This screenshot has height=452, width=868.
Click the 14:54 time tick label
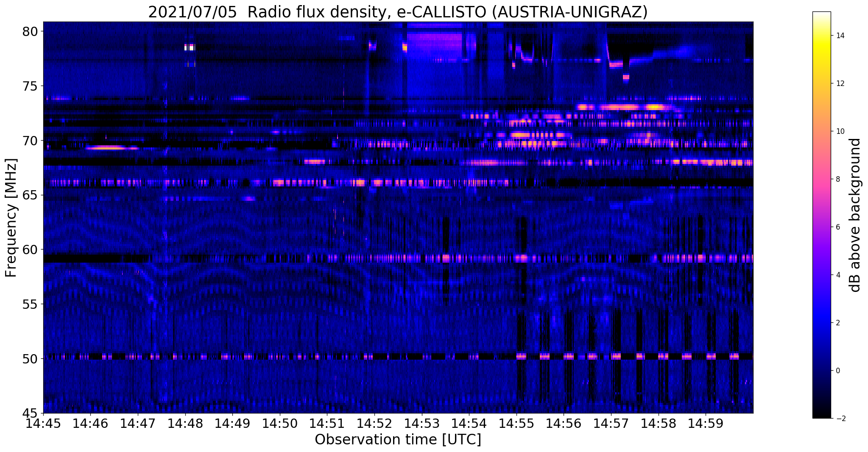click(469, 423)
